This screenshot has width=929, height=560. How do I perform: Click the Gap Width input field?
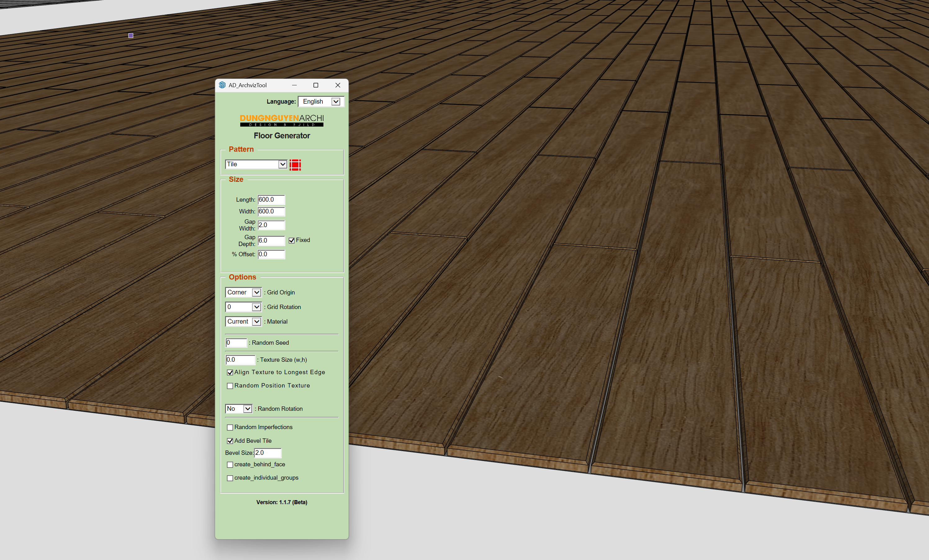pos(271,225)
